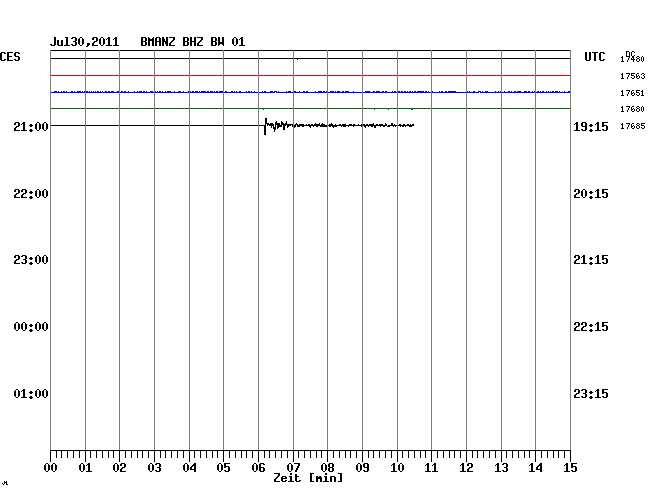Click the date label Jul30,2011

pyautogui.click(x=85, y=42)
